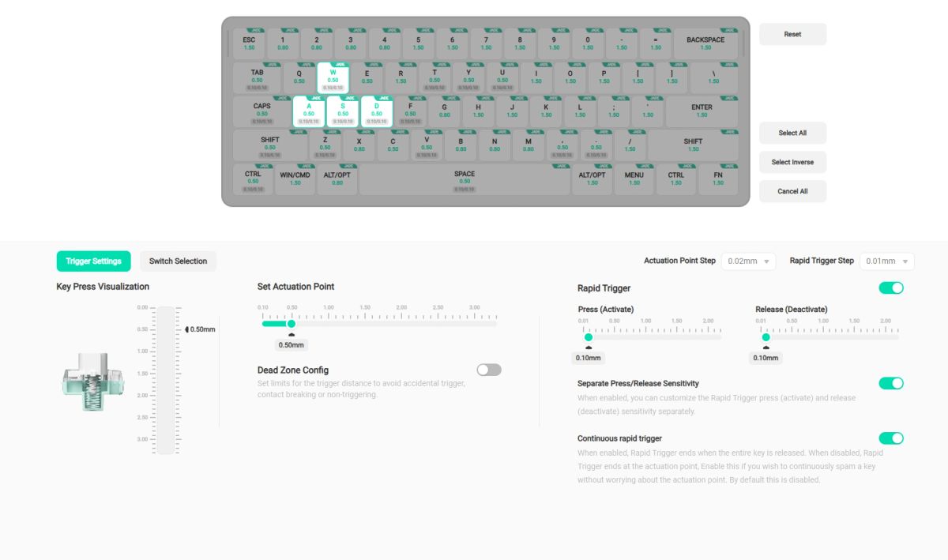Screen dimensions: 948x560
Task: Select the SPACE bar key
Action: point(465,179)
